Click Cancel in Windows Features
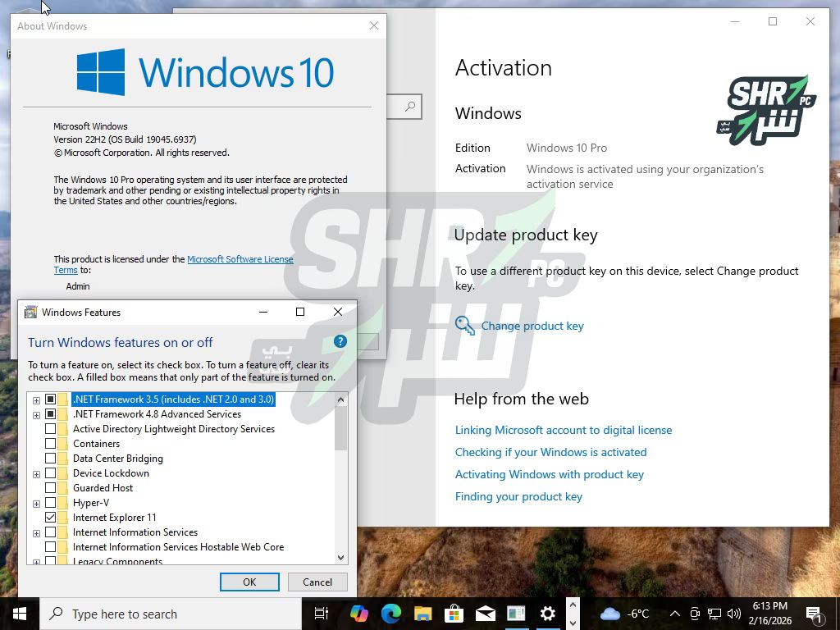The height and width of the screenshot is (630, 840). (317, 582)
